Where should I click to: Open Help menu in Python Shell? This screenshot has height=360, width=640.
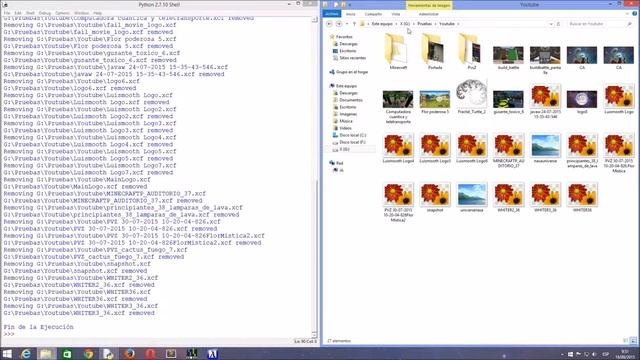click(x=98, y=13)
